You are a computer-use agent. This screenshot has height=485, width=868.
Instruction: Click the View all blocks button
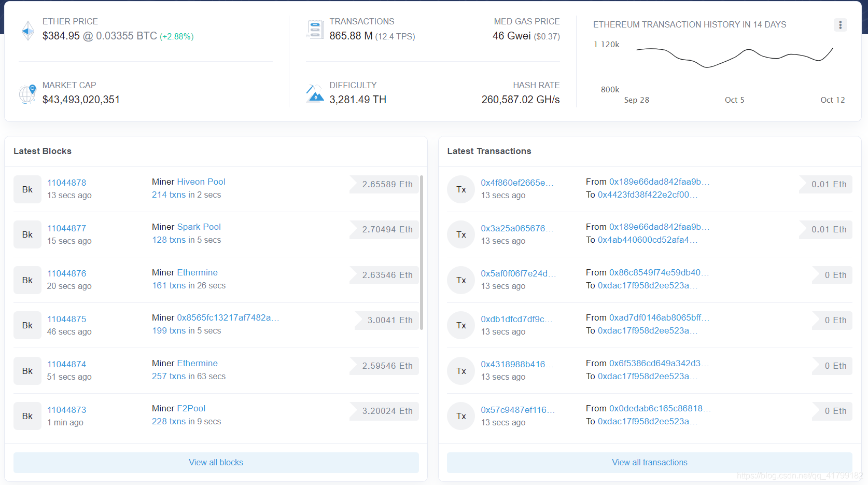[216, 462]
